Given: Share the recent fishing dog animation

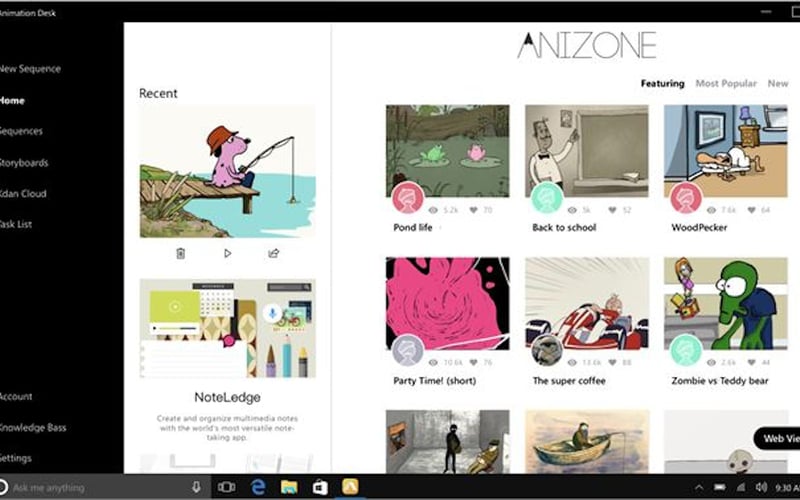Looking at the screenshot, I should [x=274, y=253].
